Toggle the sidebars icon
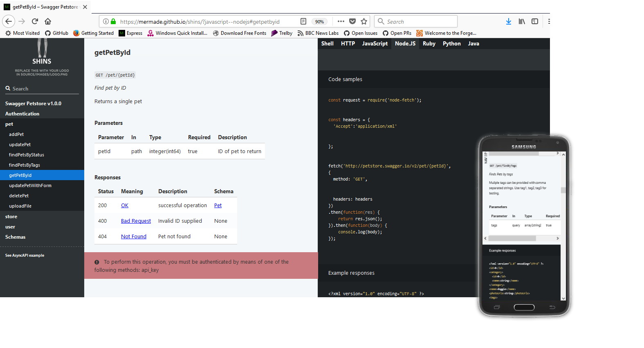 pos(535,21)
